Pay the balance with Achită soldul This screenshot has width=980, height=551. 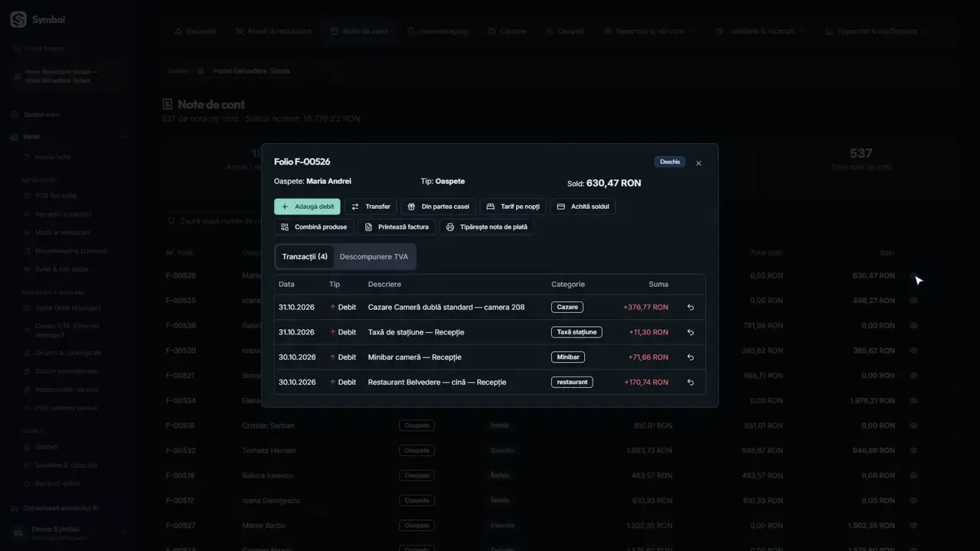click(x=583, y=207)
